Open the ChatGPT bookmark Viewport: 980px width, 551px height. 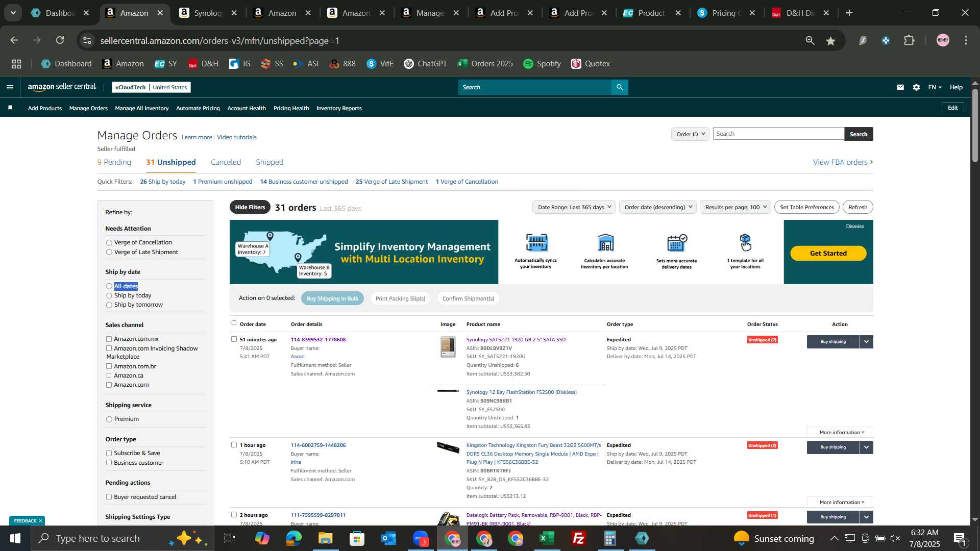[425, 64]
